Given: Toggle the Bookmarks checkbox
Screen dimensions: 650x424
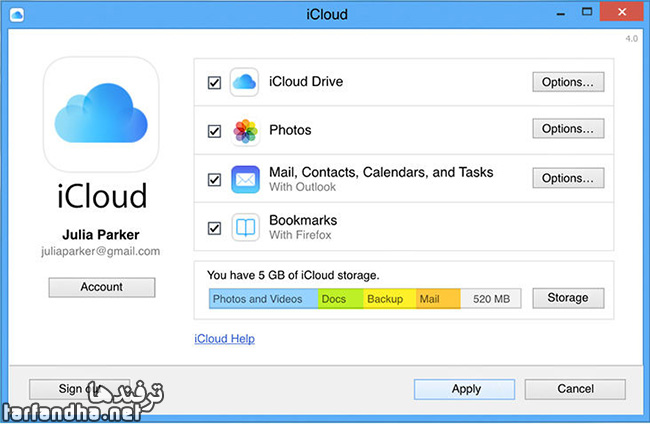Looking at the screenshot, I should point(214,228).
